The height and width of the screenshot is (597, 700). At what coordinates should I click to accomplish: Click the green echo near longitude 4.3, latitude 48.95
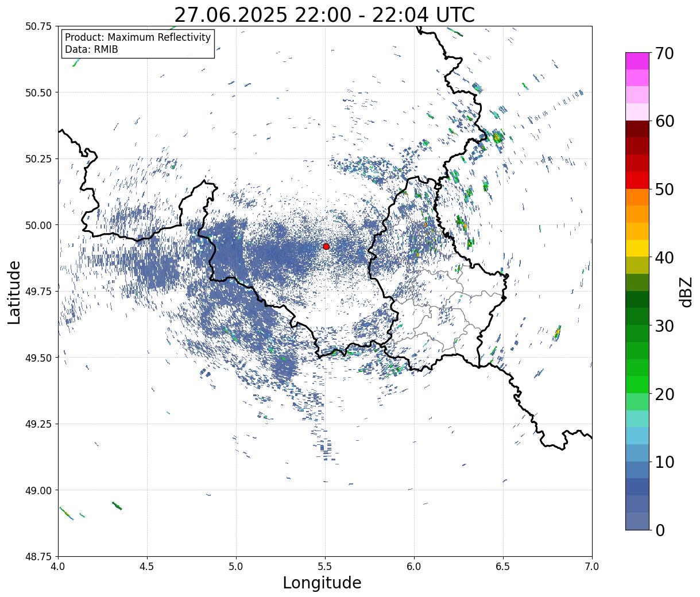[x=117, y=506]
